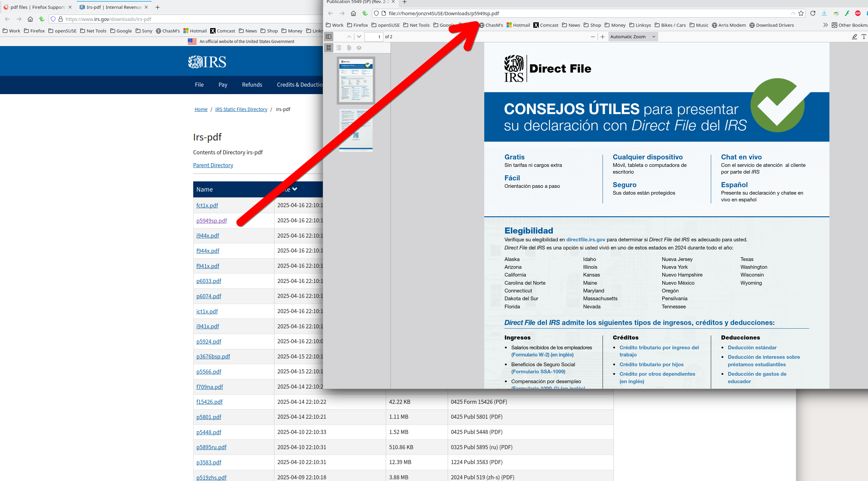Open the Music bookmark folder

[x=699, y=25]
